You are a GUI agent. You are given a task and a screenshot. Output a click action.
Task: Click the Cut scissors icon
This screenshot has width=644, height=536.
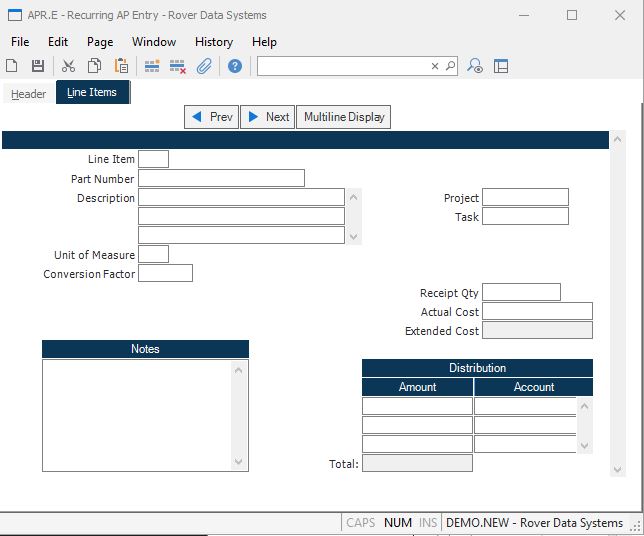pos(68,66)
